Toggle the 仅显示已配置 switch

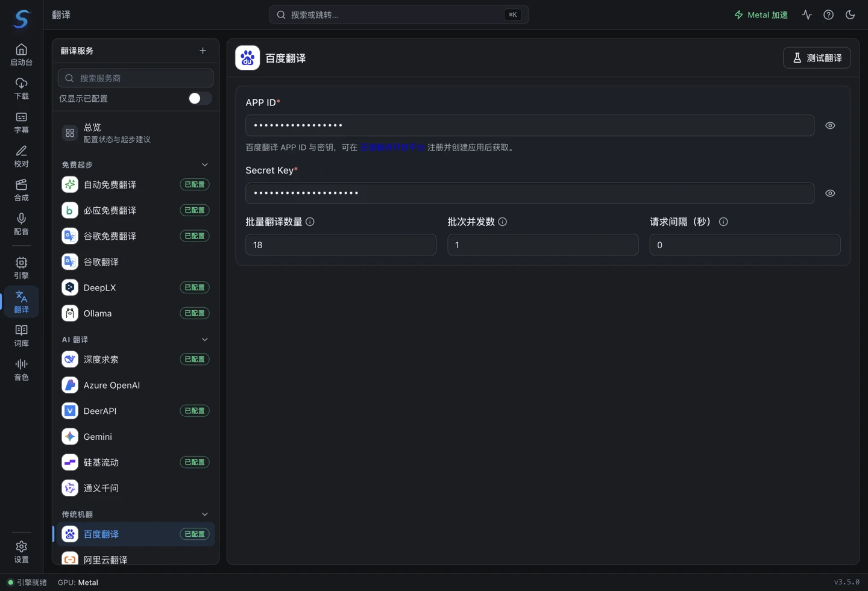coord(200,98)
